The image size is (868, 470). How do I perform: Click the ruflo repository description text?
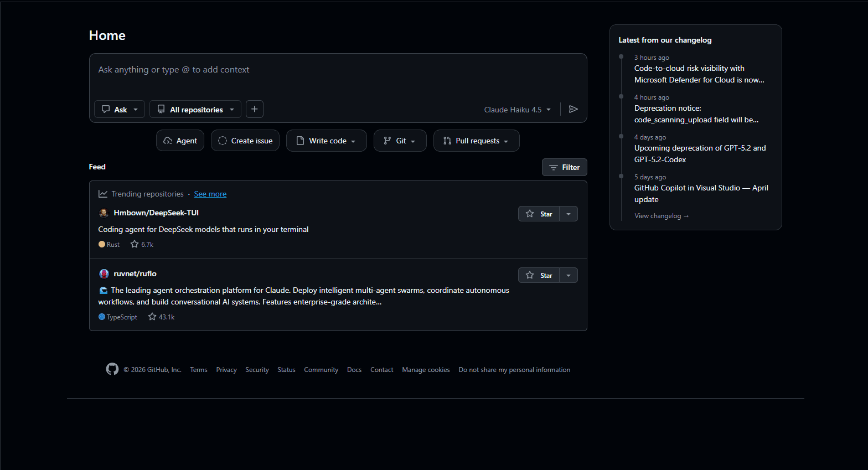click(x=304, y=296)
